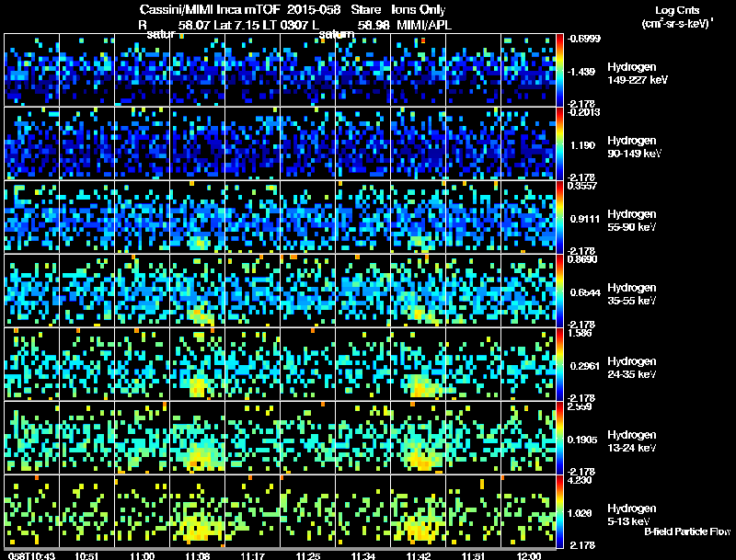The image size is (736, 560).
Task: Click the 'Lat 7.15' header value
Action: 236,25
